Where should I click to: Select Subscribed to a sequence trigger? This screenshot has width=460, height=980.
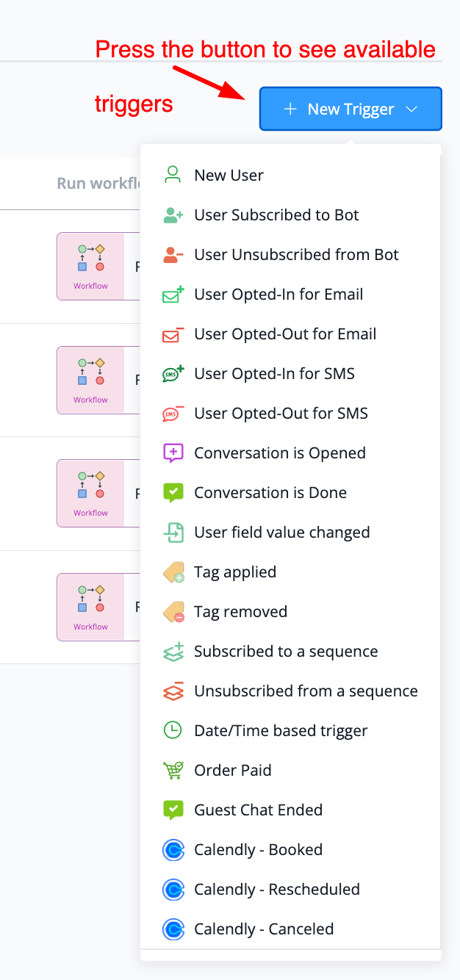pyautogui.click(x=286, y=652)
